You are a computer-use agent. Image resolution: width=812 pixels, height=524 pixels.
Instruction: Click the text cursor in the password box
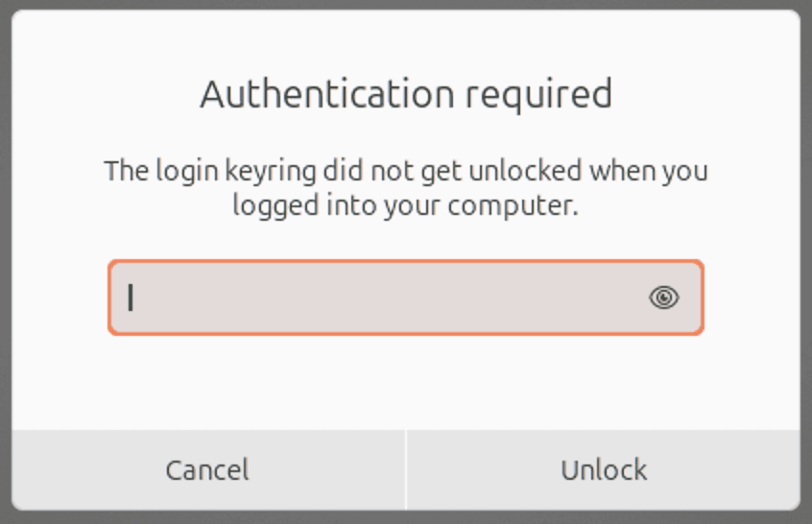click(131, 298)
